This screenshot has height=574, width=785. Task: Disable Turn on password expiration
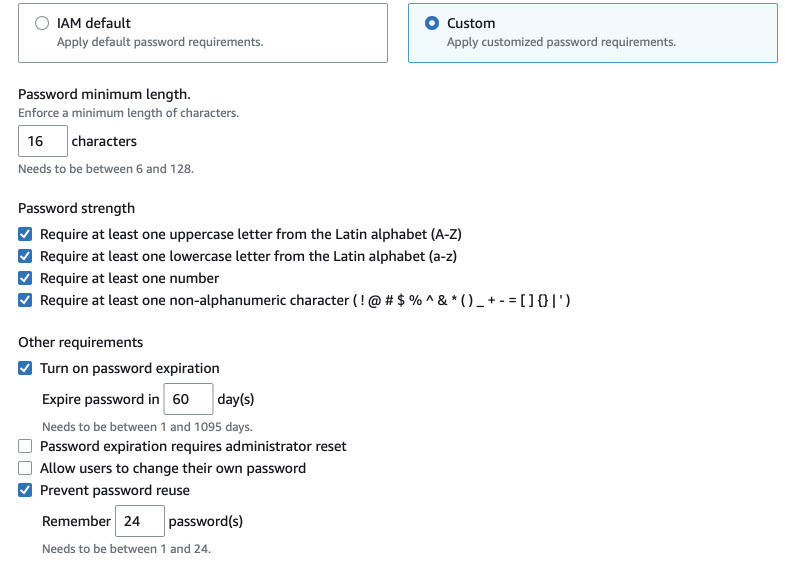pyautogui.click(x=25, y=368)
